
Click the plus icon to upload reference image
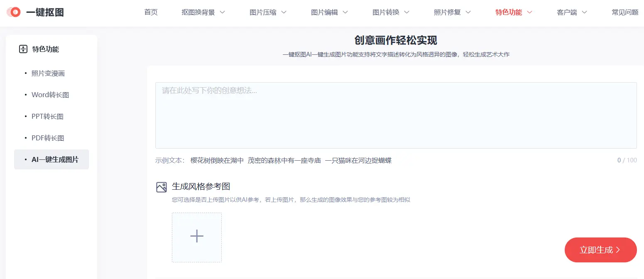pos(197,236)
